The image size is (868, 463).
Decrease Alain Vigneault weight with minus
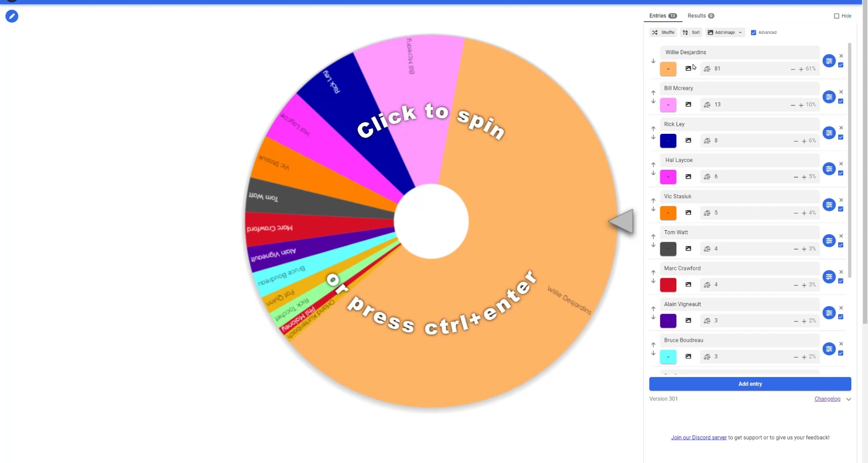coord(796,321)
